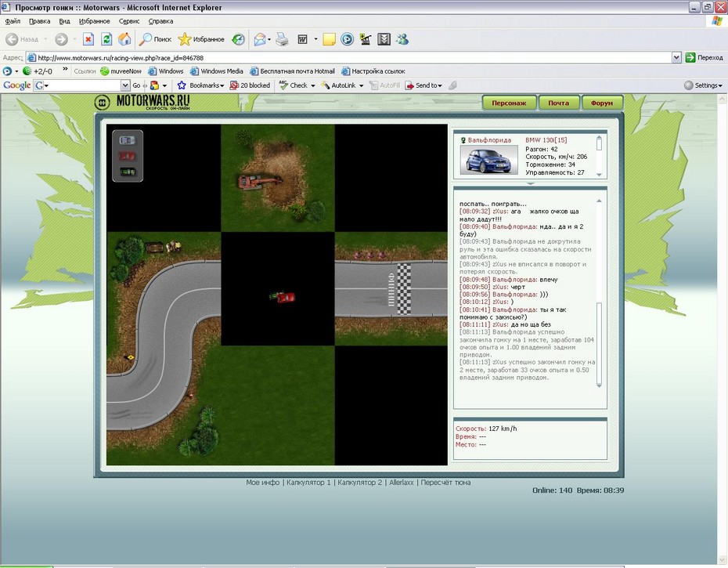
Task: Collapse the player info panel arrow
Action: click(530, 184)
